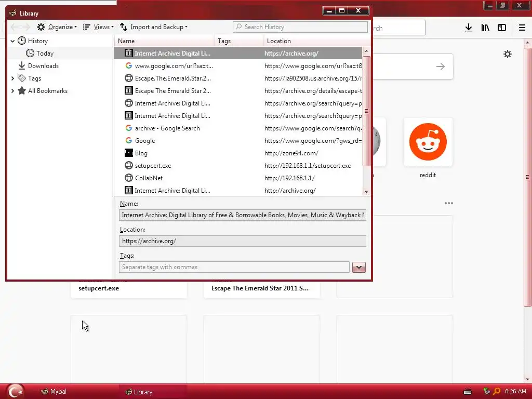Click the taskbar clock showing 8:26 AM

pos(515,392)
